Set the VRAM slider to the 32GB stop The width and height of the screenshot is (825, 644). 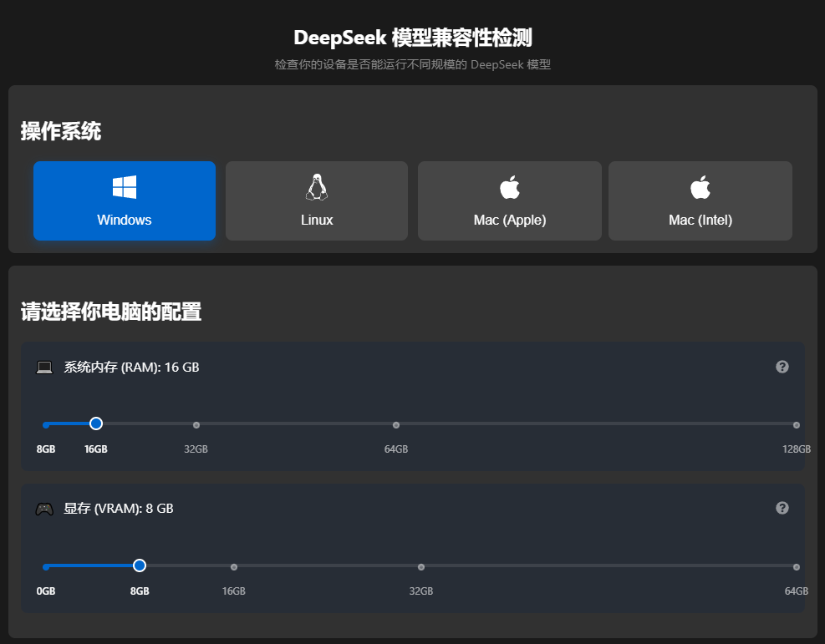tap(421, 566)
